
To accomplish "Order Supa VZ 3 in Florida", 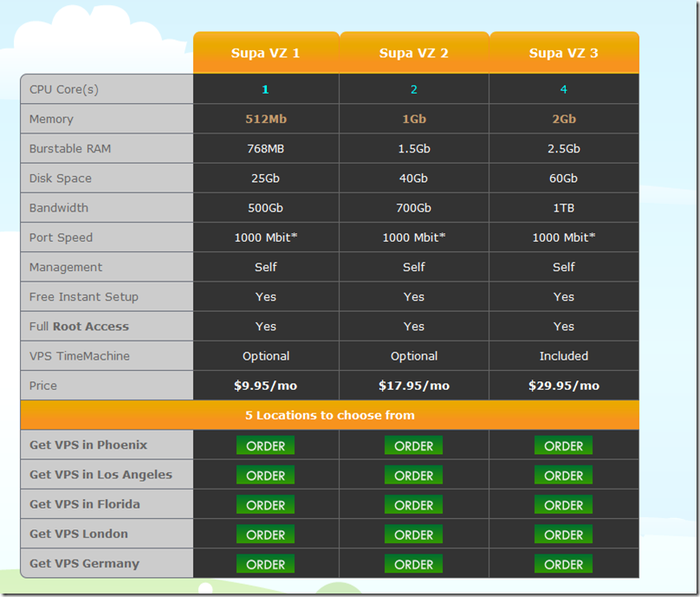I will coord(563,504).
